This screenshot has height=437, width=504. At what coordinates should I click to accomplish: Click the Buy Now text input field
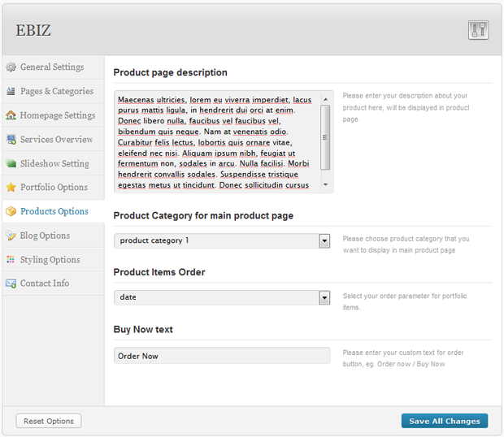pos(222,356)
